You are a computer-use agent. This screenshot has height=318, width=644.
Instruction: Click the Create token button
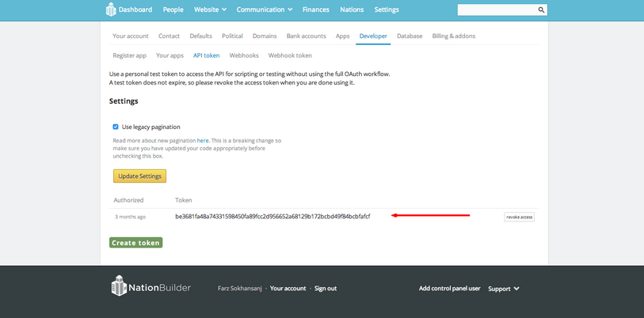pyautogui.click(x=136, y=243)
